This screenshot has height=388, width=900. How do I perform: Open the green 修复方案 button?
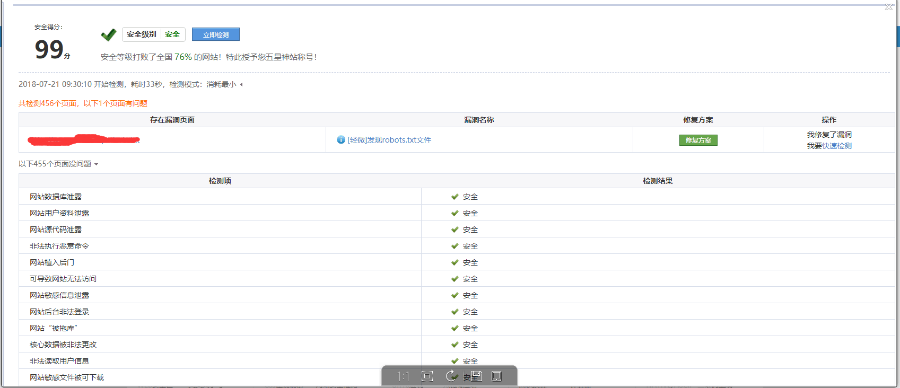click(698, 140)
